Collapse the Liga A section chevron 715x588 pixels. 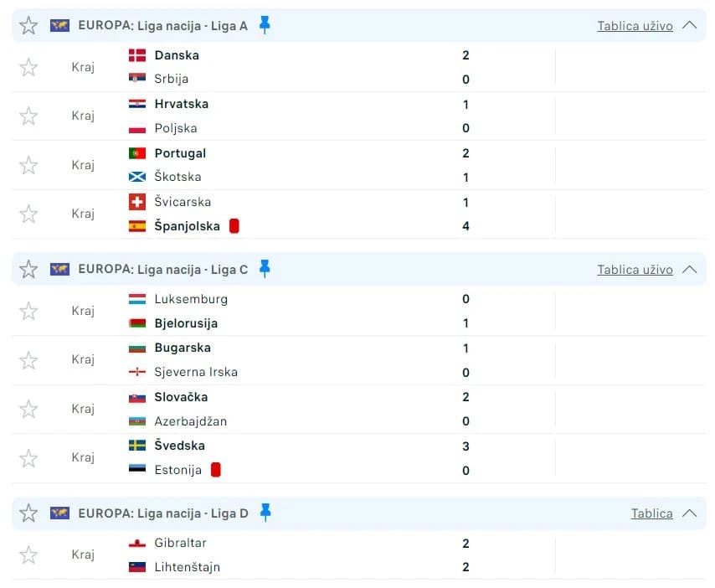tap(690, 25)
